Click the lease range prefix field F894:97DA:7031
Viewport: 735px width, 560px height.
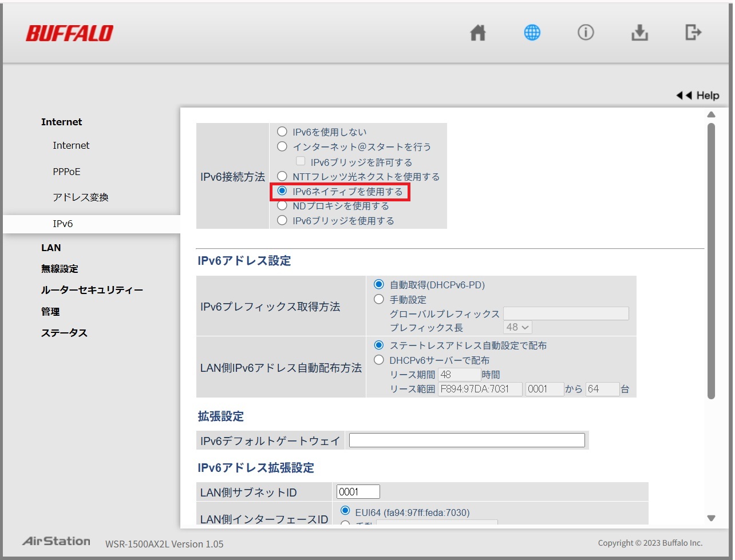pos(480,389)
